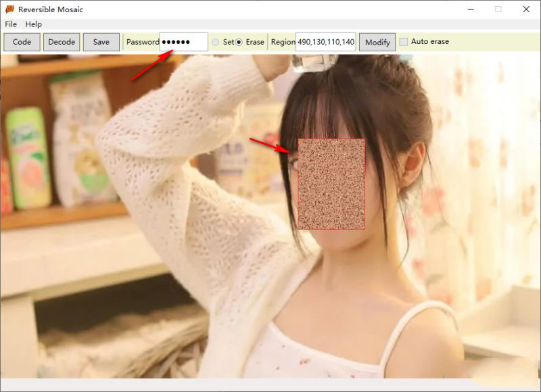Click the Reversible Mosaic app icon

[9, 9]
